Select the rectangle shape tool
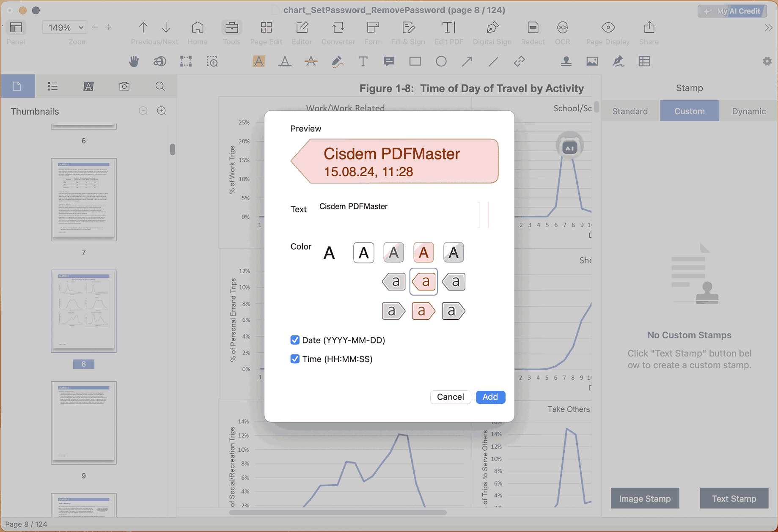Image resolution: width=778 pixels, height=532 pixels. (415, 61)
